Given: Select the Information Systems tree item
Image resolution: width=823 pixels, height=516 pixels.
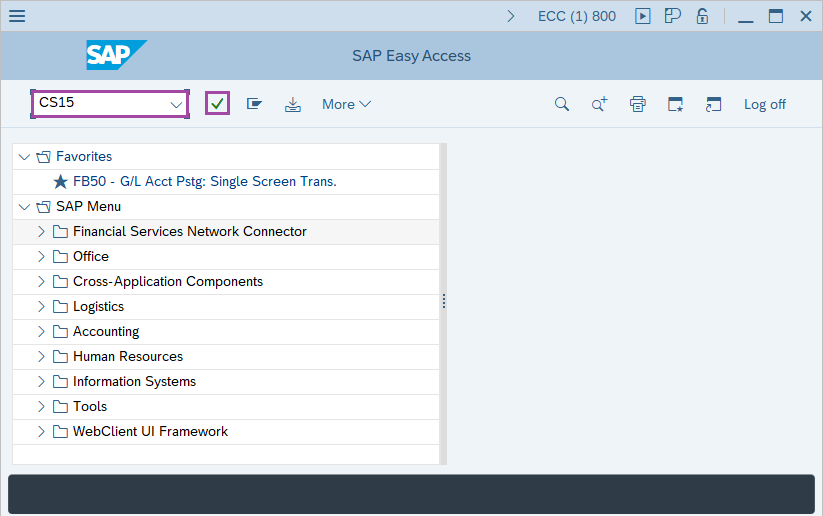Looking at the screenshot, I should pos(134,382).
